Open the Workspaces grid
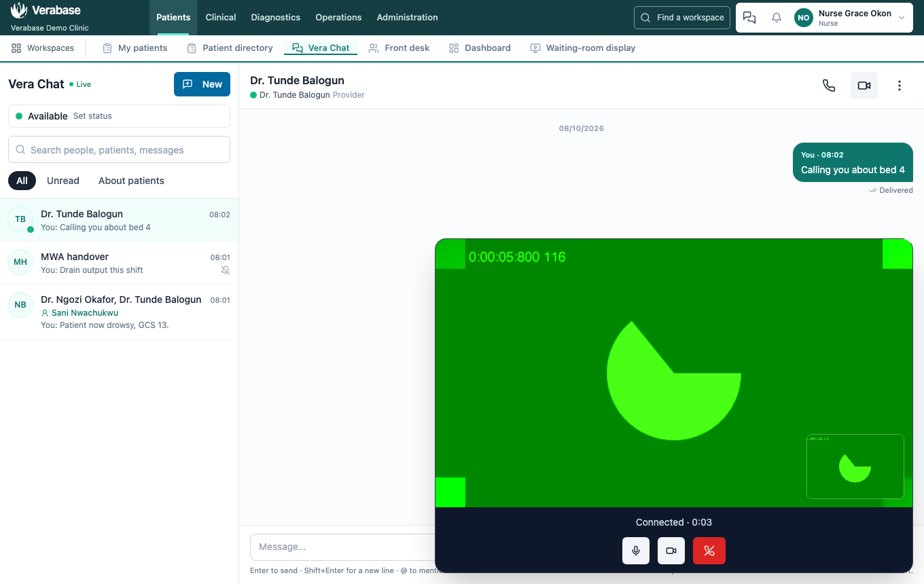Image resolution: width=924 pixels, height=584 pixels. pos(43,48)
